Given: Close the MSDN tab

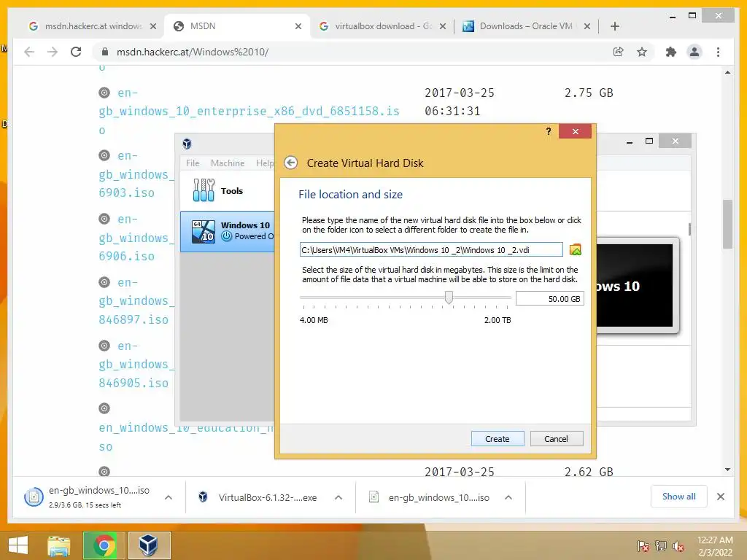Looking at the screenshot, I should click(298, 26).
